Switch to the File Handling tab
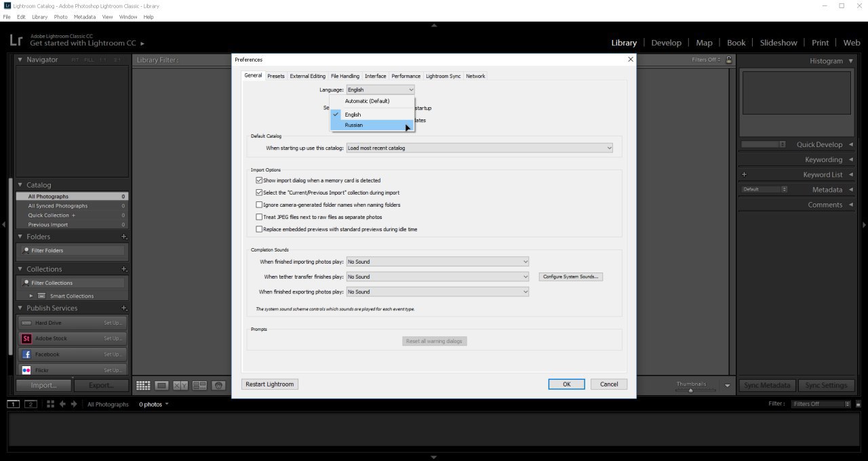This screenshot has height=461, width=868. point(345,76)
